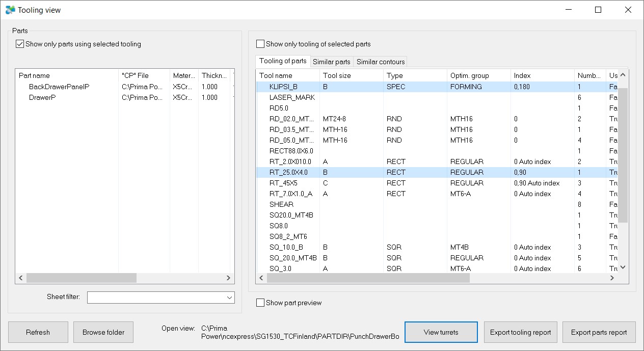
Task: Uncheck Show only parts using selected tooling
Action: pyautogui.click(x=20, y=44)
